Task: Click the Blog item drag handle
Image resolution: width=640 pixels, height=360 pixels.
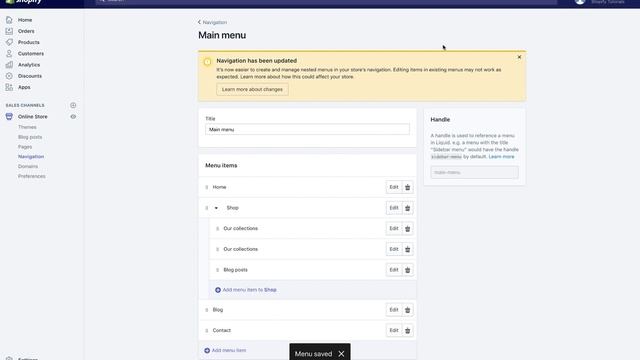Action: click(x=207, y=310)
